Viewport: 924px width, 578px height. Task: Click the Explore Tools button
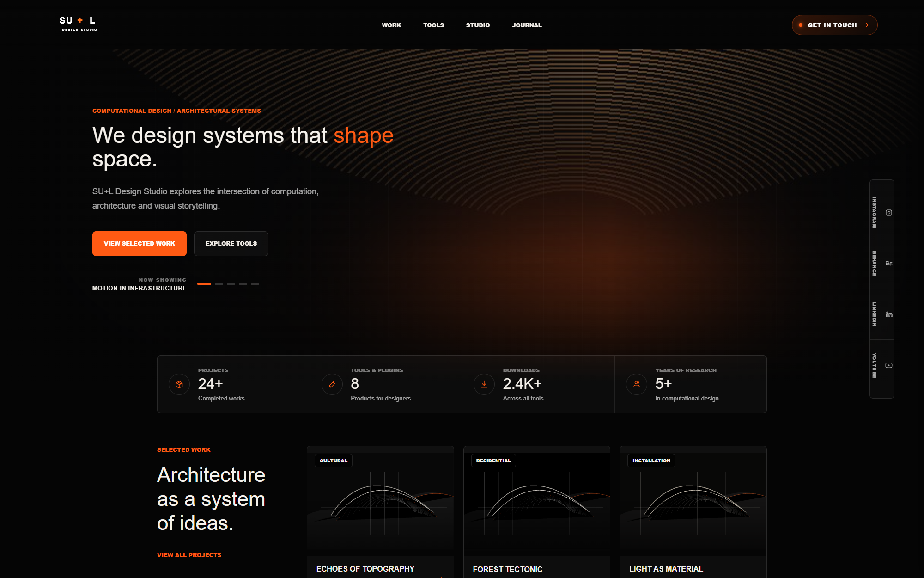click(x=231, y=244)
